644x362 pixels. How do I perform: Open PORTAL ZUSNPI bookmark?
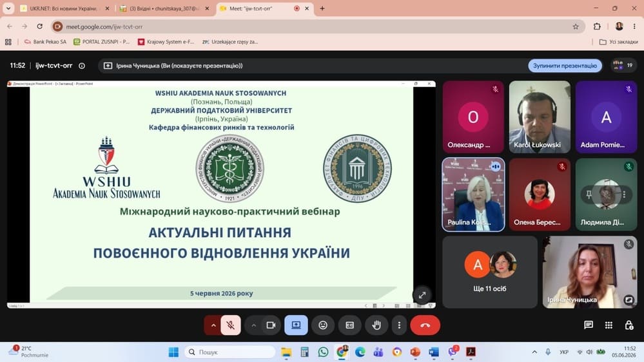tap(101, 41)
